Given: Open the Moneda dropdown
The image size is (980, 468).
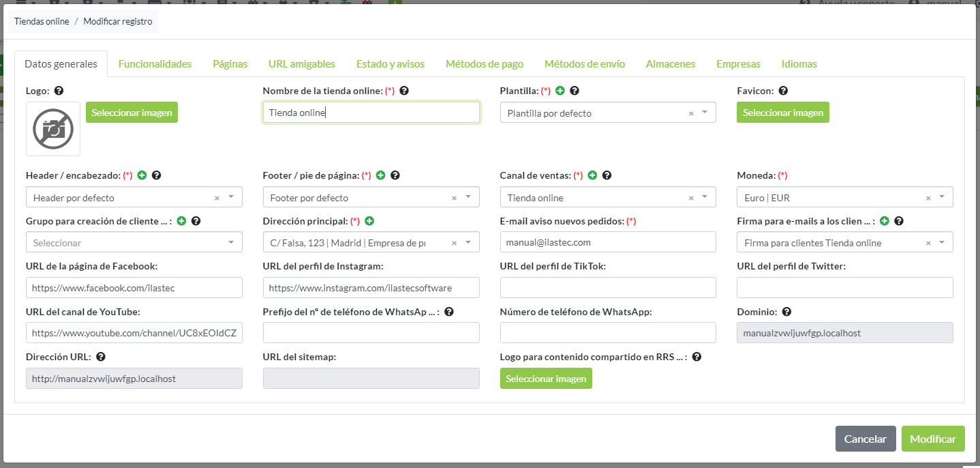Looking at the screenshot, I should (942, 197).
